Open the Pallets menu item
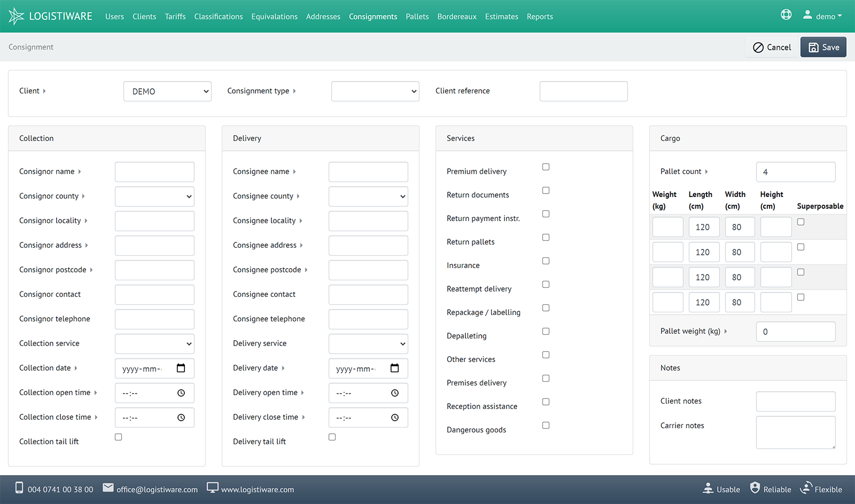The image size is (855, 504). [417, 17]
